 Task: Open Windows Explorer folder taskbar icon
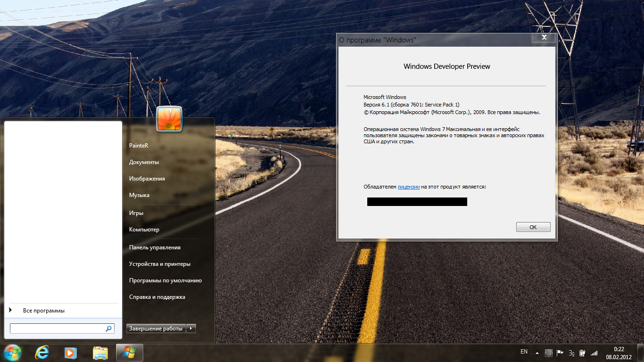(100, 353)
